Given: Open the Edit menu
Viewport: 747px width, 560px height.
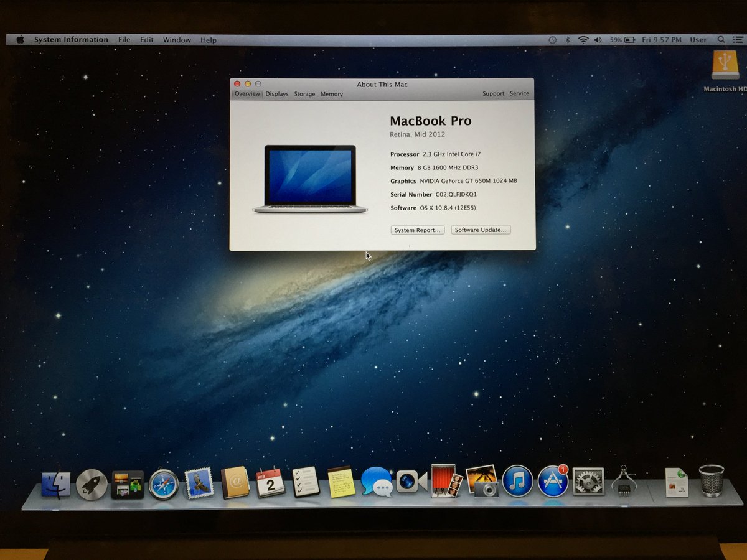Looking at the screenshot, I should (x=146, y=40).
